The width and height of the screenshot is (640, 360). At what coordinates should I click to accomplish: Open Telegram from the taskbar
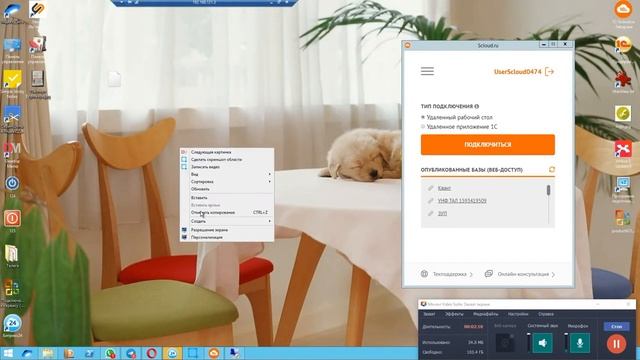tap(131, 353)
